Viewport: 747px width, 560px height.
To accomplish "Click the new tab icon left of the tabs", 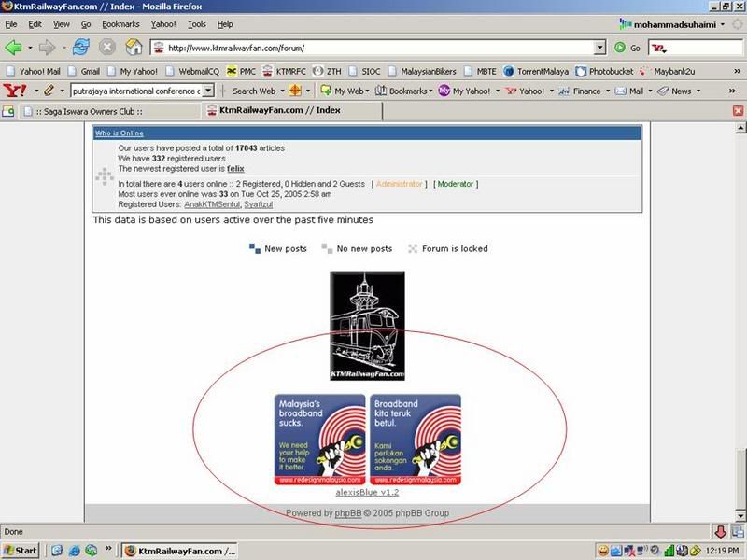I will 8,111.
